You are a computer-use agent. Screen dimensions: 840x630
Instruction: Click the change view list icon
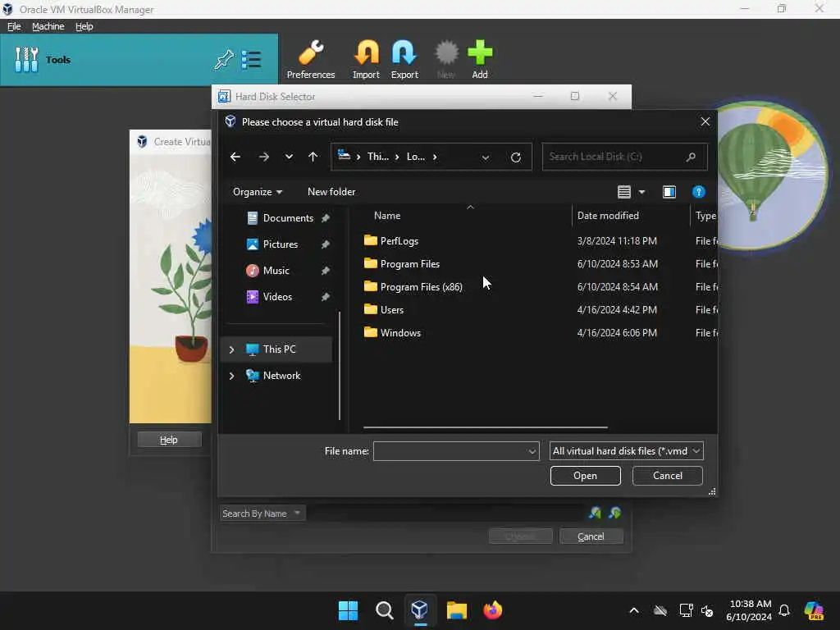point(624,192)
